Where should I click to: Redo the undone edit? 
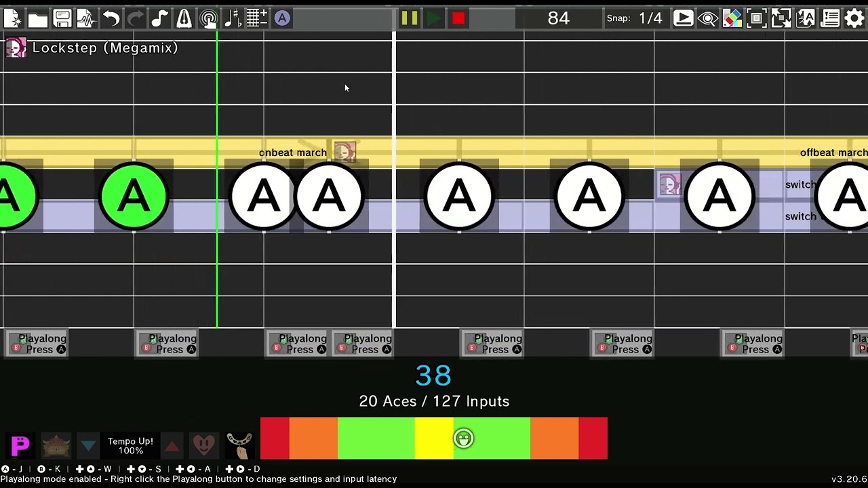pos(135,18)
